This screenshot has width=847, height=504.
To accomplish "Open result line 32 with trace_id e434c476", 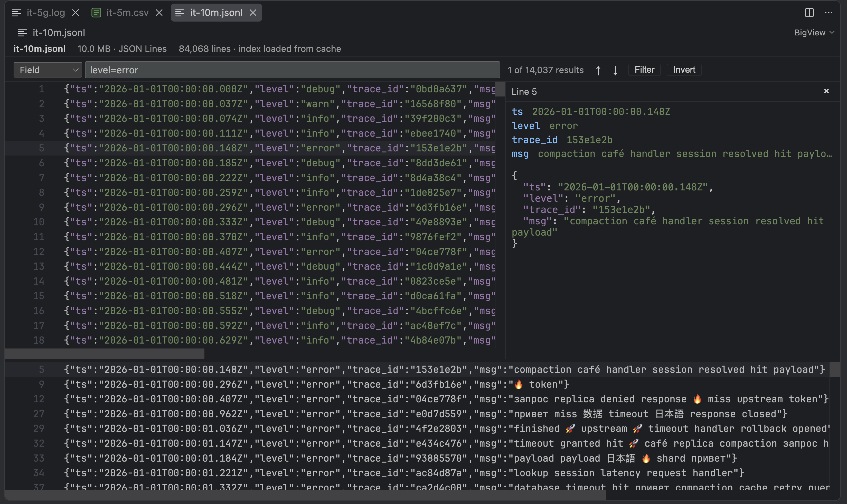I will (417, 443).
